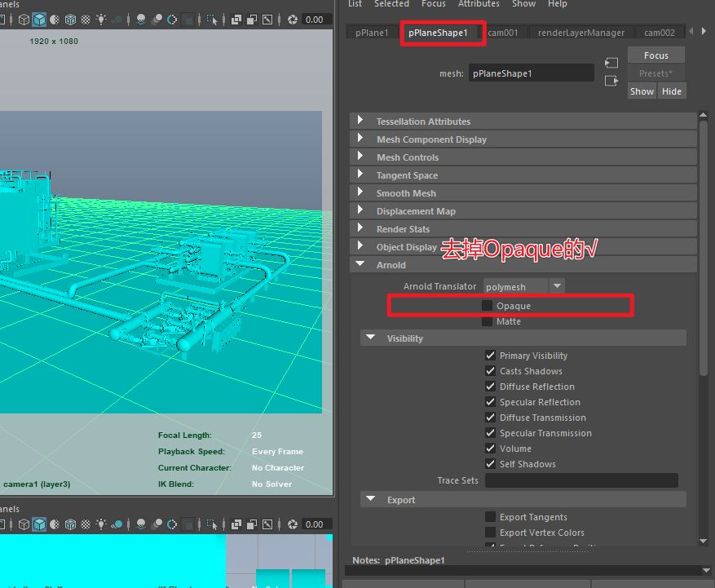Enable Wireframe display in upper viewport toolbar
Viewport: 715px width, 588px height.
(24, 20)
